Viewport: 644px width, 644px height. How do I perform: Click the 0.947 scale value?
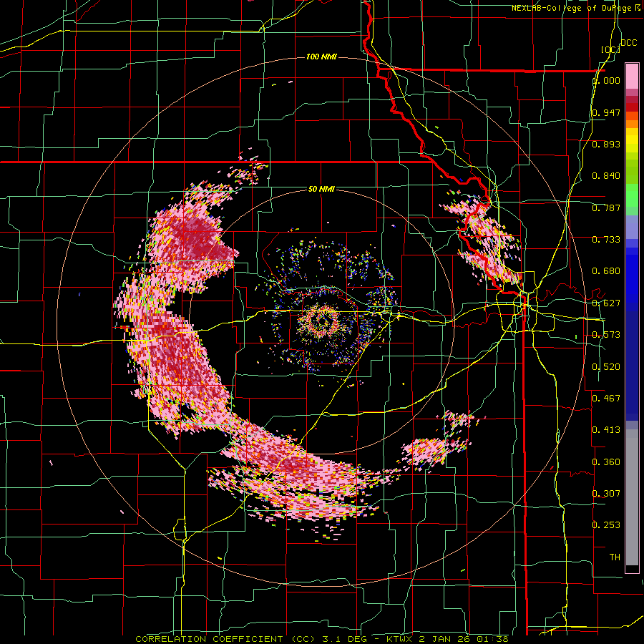tap(606, 112)
